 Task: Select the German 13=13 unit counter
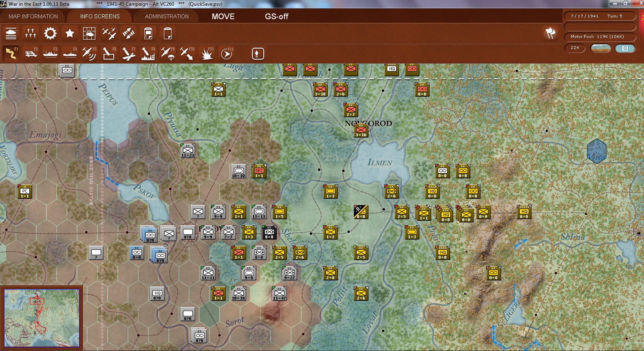[259, 212]
